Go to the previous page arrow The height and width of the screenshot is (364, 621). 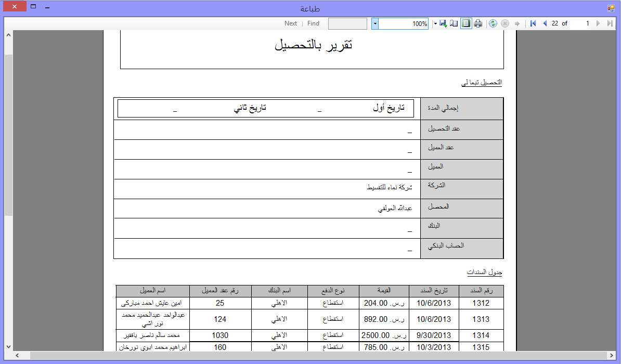pyautogui.click(x=545, y=23)
